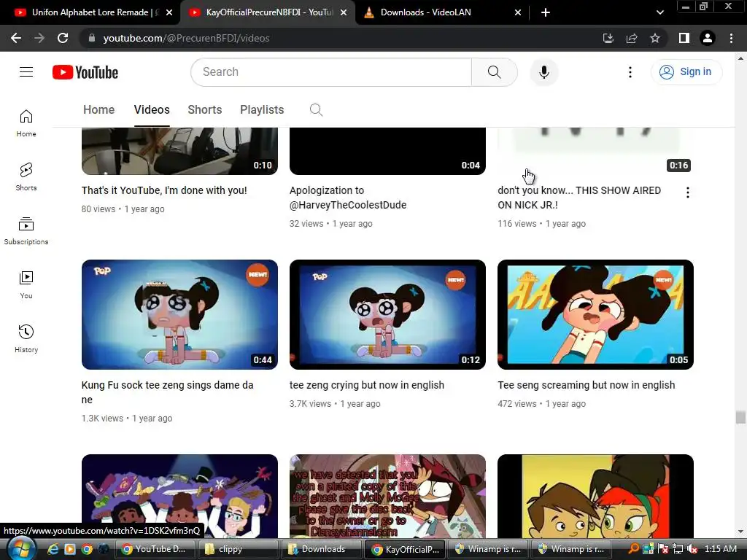This screenshot has width=747, height=560.
Task: Open "Tee seng screaming but now in english" title
Action: (x=586, y=385)
